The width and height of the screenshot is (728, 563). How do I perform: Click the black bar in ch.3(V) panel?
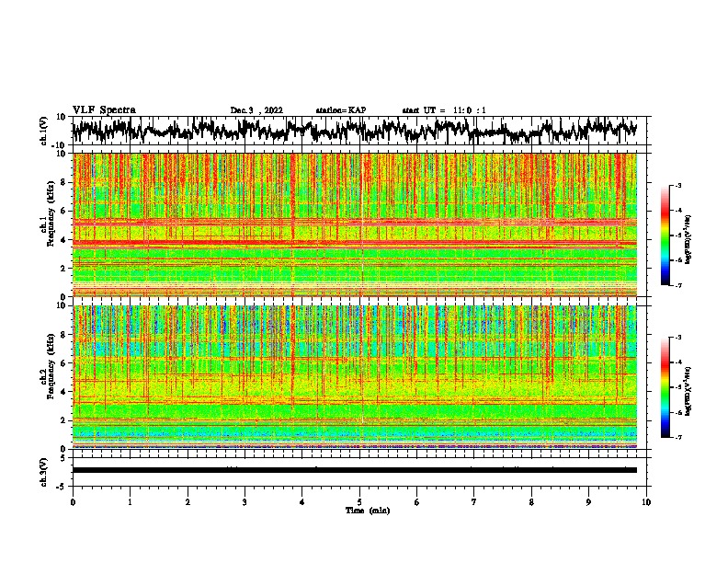(355, 470)
